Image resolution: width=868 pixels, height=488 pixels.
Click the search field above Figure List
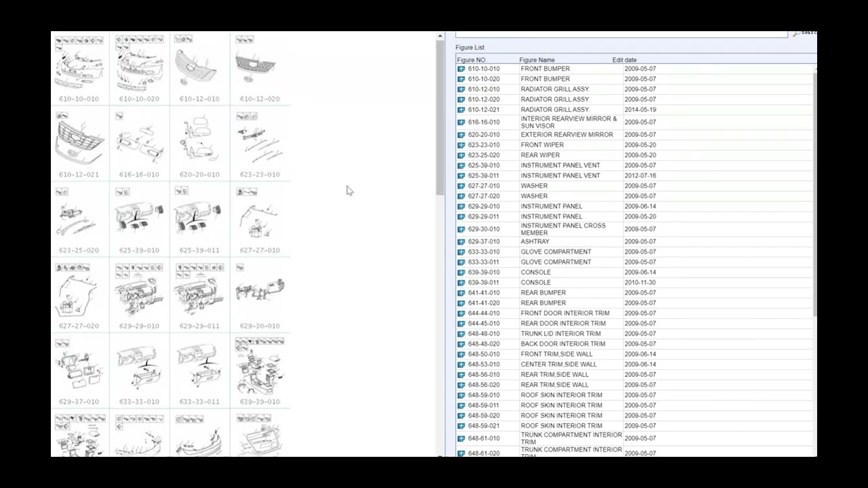pos(621,34)
